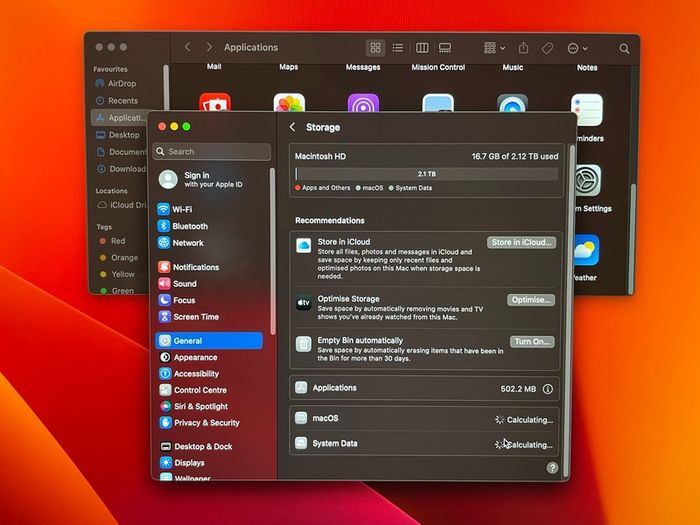The height and width of the screenshot is (525, 700).
Task: Click the Macintosh HD storage bar
Action: [426, 174]
